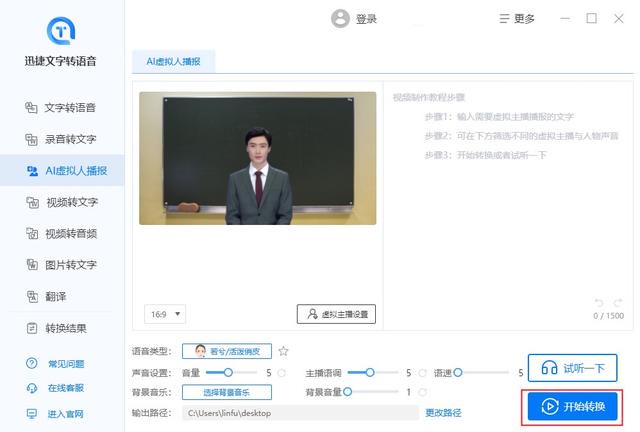Open 文字转语音 in the sidebar
Viewport: 640px width, 432px height.
[x=62, y=107]
